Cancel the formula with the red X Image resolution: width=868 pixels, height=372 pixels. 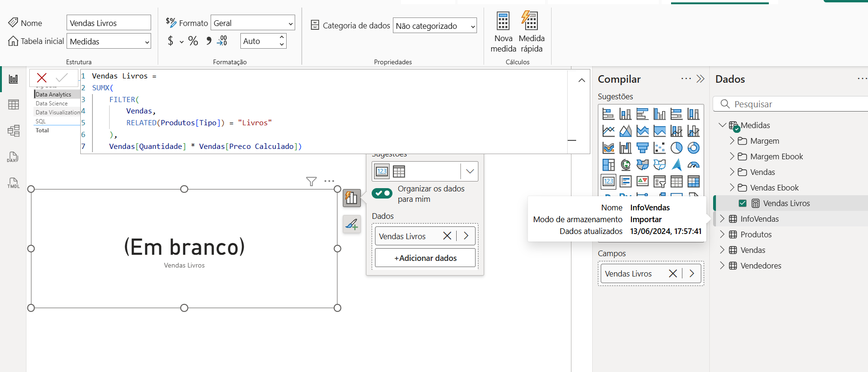42,78
